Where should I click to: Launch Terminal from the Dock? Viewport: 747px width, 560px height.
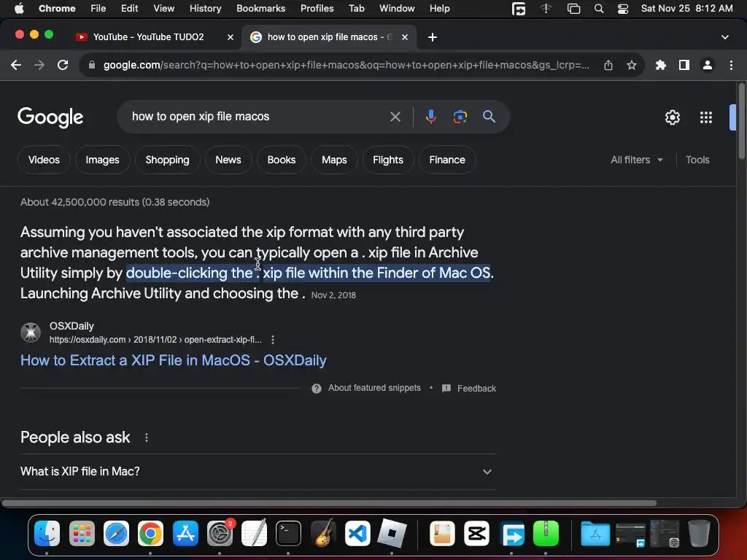288,533
